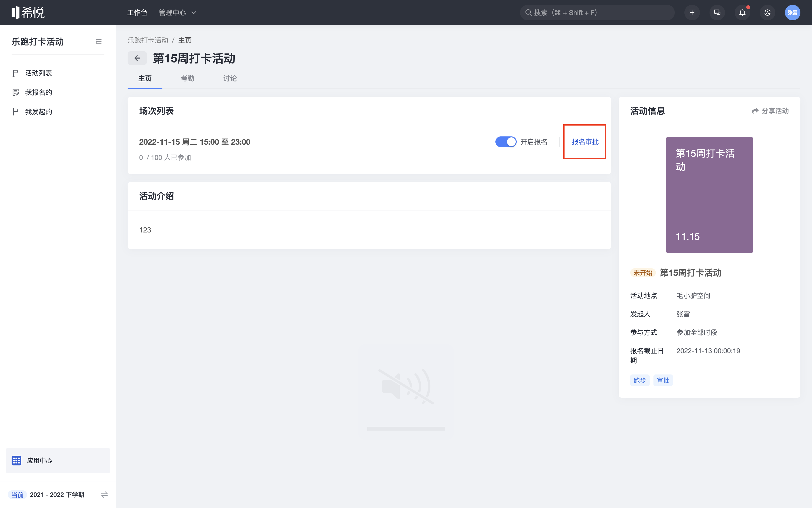Click the 2021 - 2022 下学期 semester label
Viewport: 812px width, 508px height.
coord(57,494)
